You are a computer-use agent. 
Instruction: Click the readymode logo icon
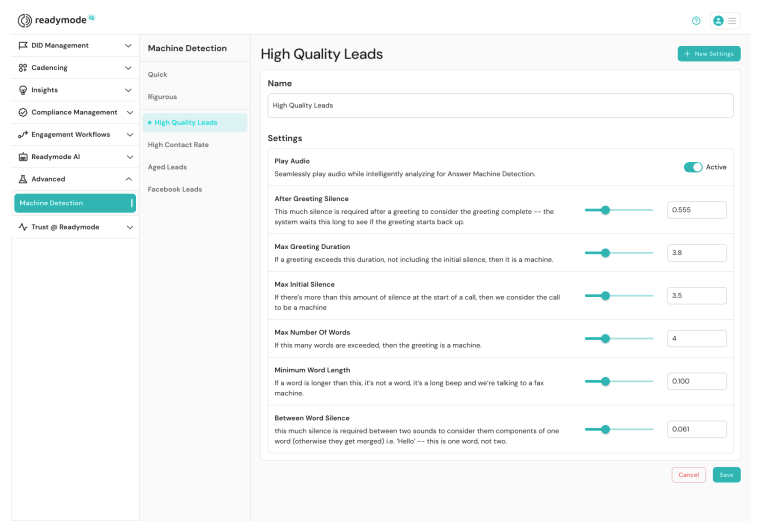[x=25, y=20]
